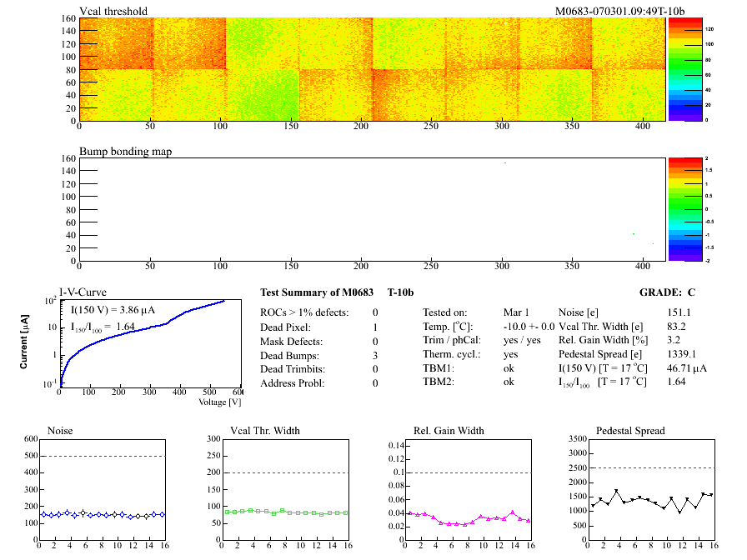The height and width of the screenshot is (560, 747).
Task: Select the "Rel. Gain Width" bottom plot title
Action: pyautogui.click(x=449, y=431)
